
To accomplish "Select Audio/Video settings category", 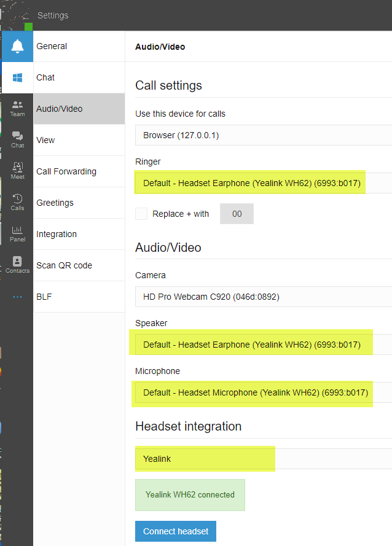I will [x=79, y=109].
